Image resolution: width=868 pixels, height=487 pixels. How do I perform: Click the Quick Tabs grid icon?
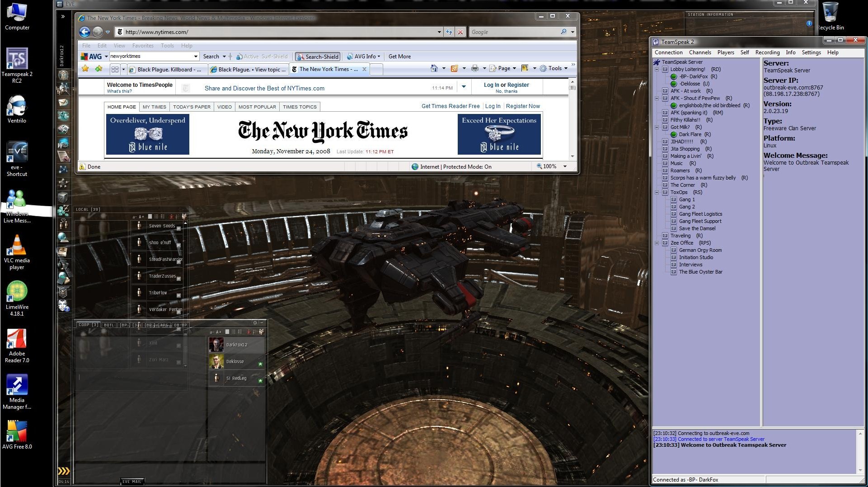click(115, 69)
